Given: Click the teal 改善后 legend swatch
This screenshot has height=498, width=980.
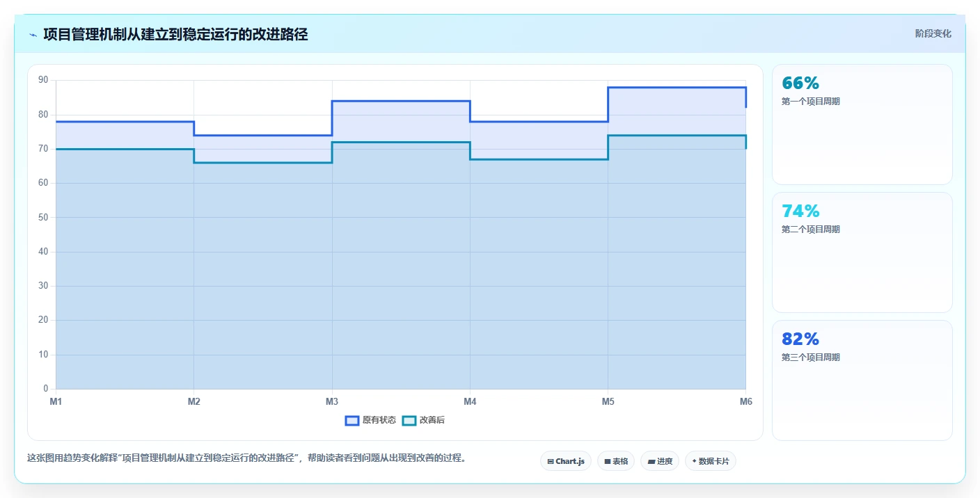Looking at the screenshot, I should pos(409,420).
